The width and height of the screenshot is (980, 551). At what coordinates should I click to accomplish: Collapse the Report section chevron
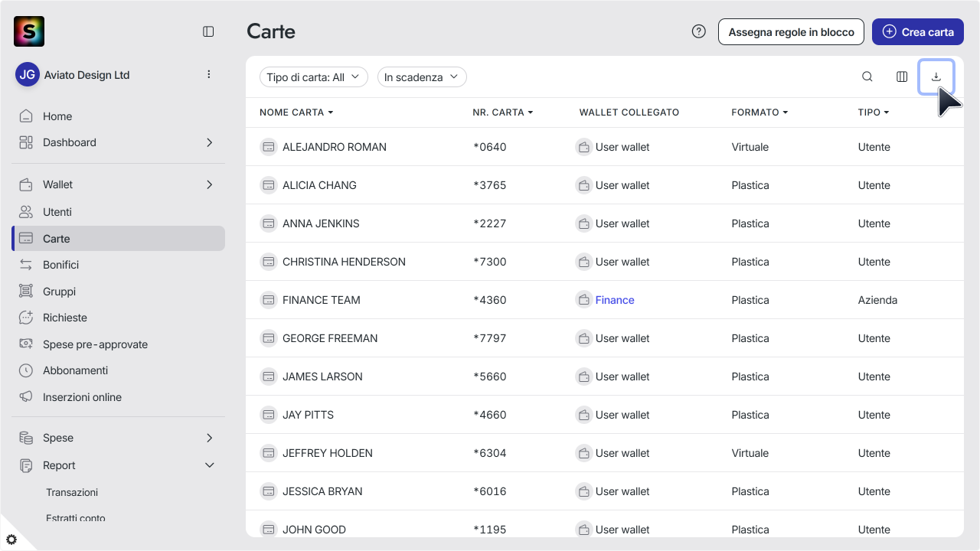pos(209,465)
